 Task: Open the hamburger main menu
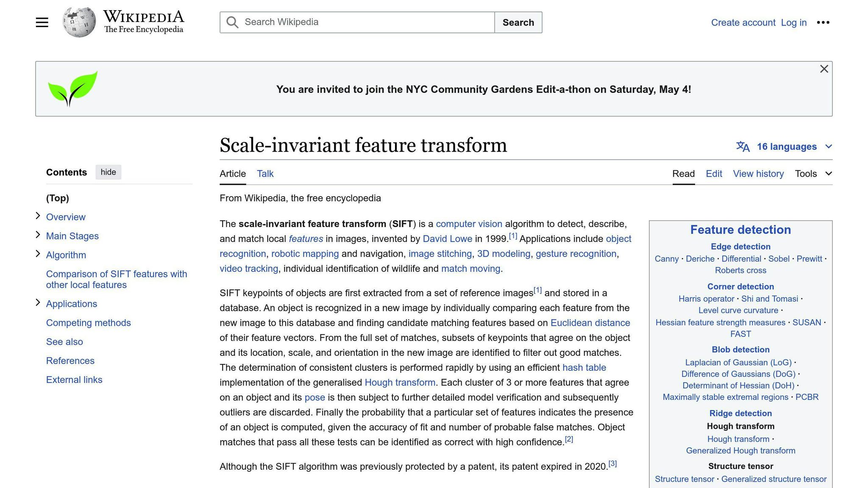click(x=42, y=22)
